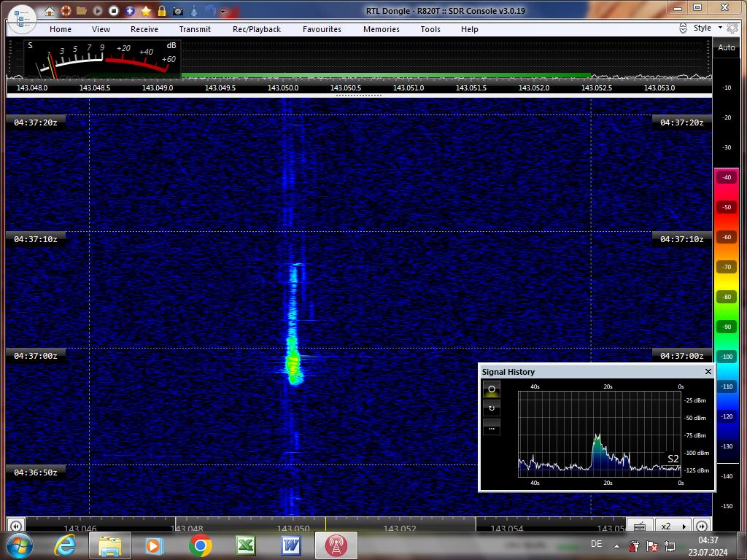Switch to the Transmit ribbon tab
Viewport: 747px width, 560px height.
tap(195, 29)
